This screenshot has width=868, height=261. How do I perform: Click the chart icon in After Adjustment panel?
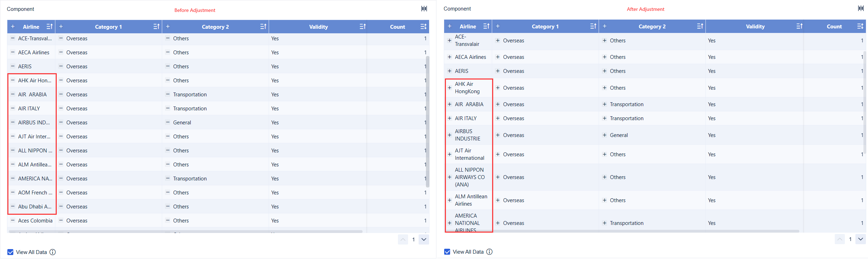pyautogui.click(x=861, y=8)
